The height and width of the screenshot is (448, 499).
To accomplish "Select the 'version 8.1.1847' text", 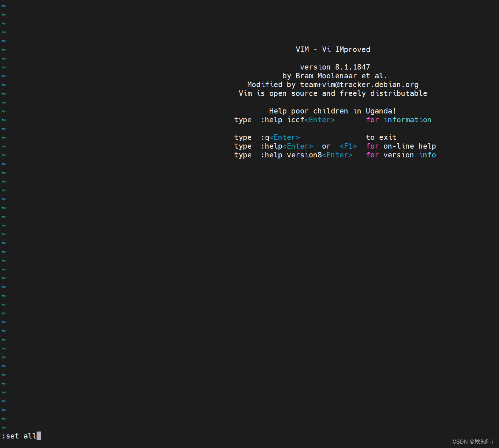I will click(x=335, y=67).
